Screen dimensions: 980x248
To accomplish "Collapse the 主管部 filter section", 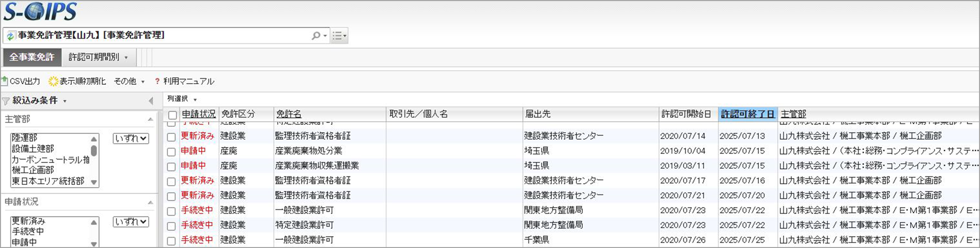I will [150, 119].
